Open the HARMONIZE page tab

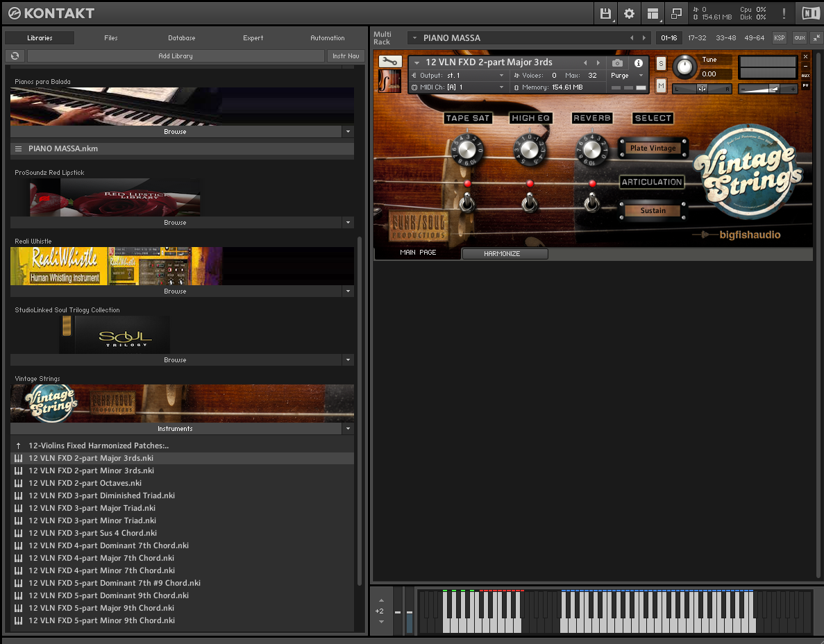click(x=505, y=254)
